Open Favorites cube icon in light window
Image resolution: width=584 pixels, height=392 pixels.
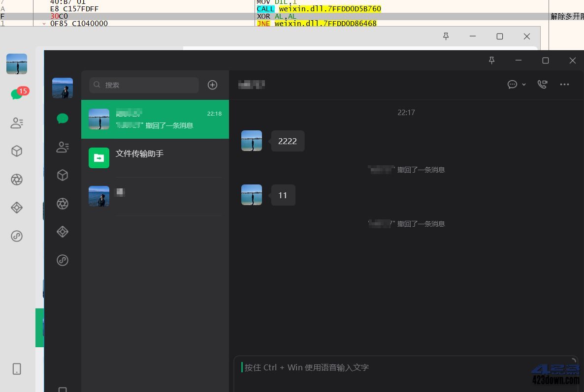(x=17, y=151)
